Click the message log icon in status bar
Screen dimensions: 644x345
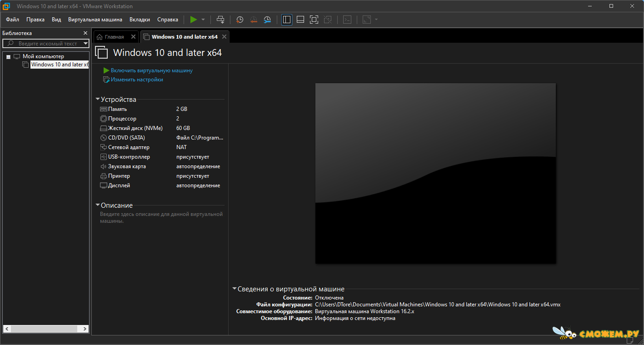[x=630, y=340]
